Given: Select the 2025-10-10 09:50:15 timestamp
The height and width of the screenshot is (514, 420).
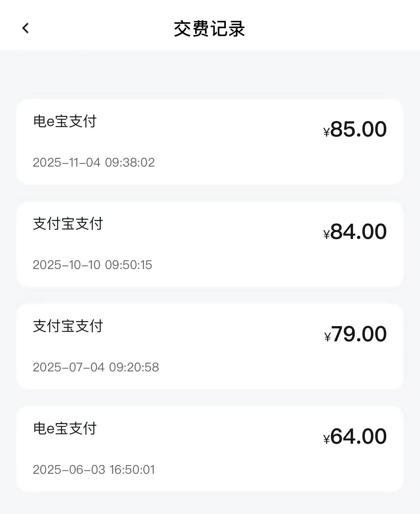Looking at the screenshot, I should (92, 265).
